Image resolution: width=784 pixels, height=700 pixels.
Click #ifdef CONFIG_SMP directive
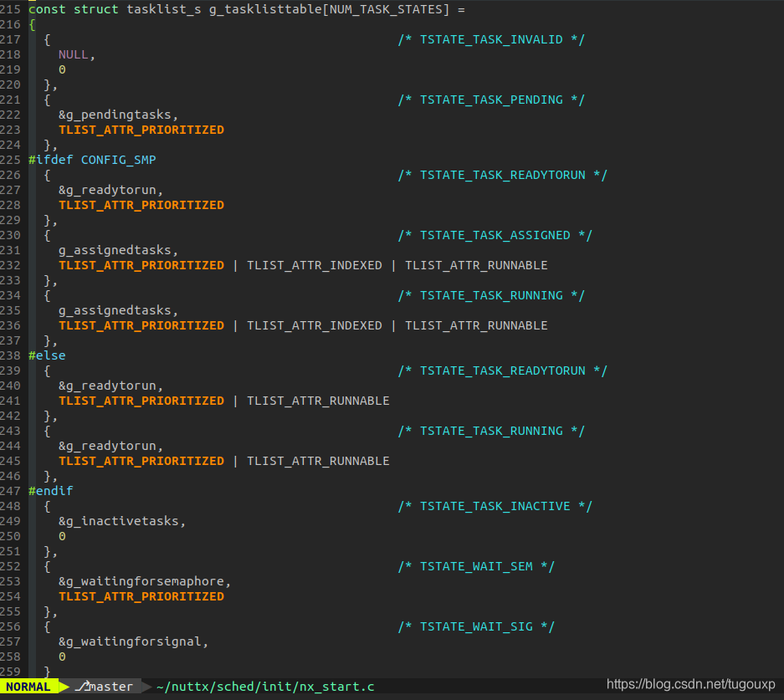tap(92, 160)
